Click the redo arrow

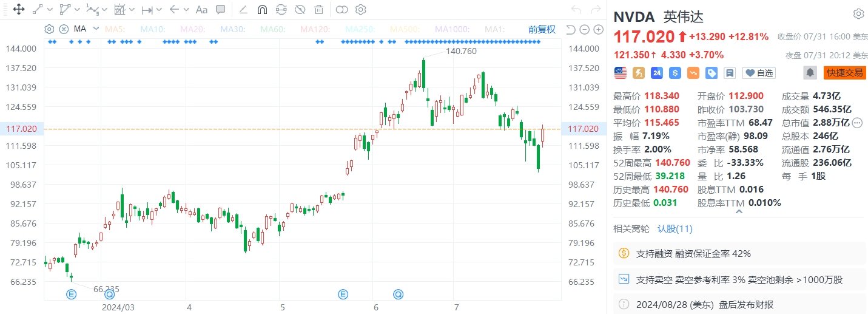[596, 10]
